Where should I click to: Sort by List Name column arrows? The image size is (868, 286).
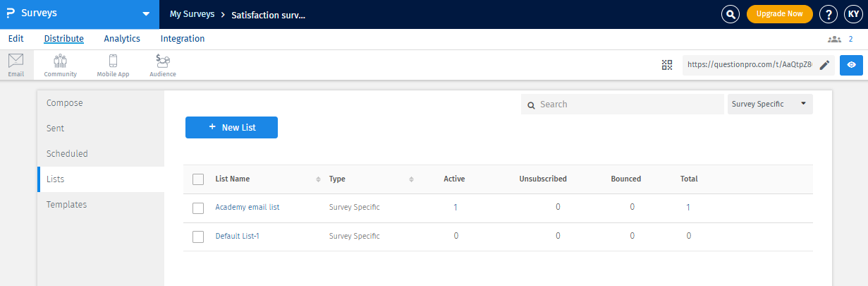[318, 179]
